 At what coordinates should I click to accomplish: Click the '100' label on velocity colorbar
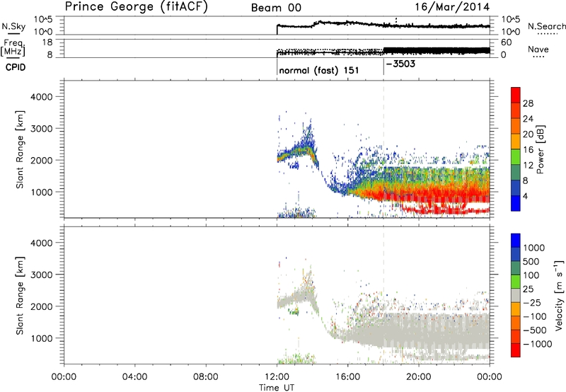(531, 275)
